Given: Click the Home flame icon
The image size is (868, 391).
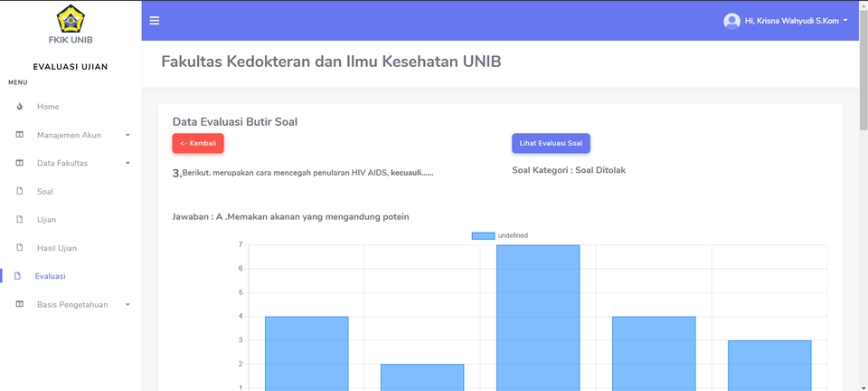Looking at the screenshot, I should tap(20, 106).
